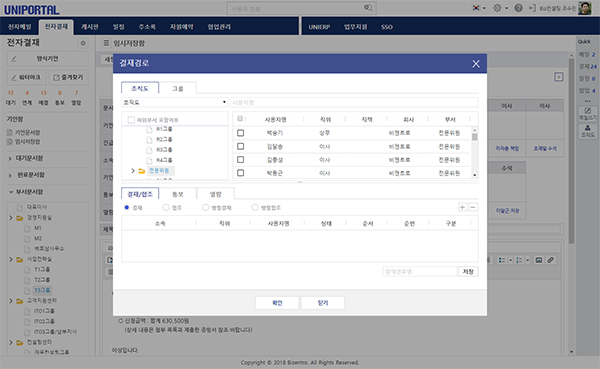Click the 저장 button for 결재경로명
Viewport: 600px width, 369px height.
pyautogui.click(x=468, y=271)
